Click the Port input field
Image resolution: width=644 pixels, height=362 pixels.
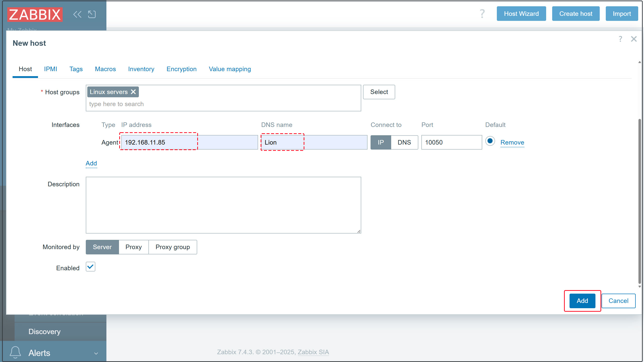point(451,142)
